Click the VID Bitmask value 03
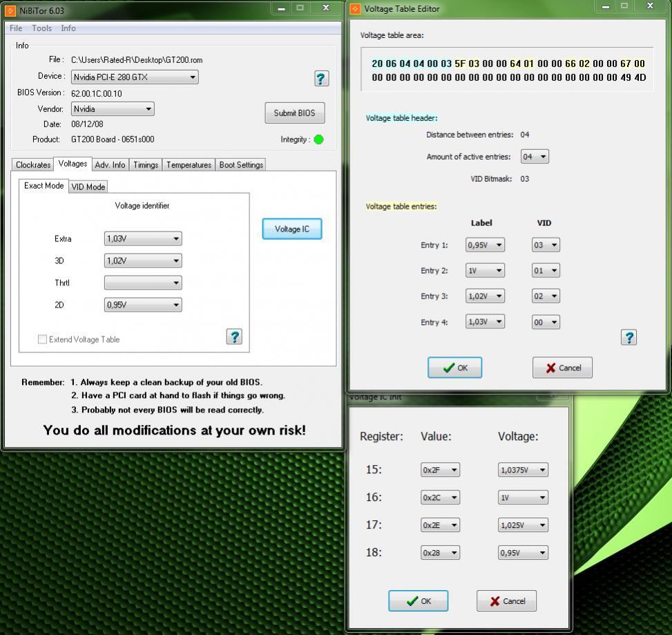This screenshot has height=635, width=672. tap(525, 179)
